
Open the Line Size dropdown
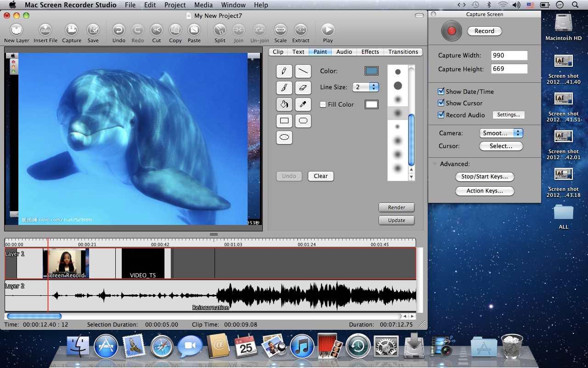click(366, 87)
